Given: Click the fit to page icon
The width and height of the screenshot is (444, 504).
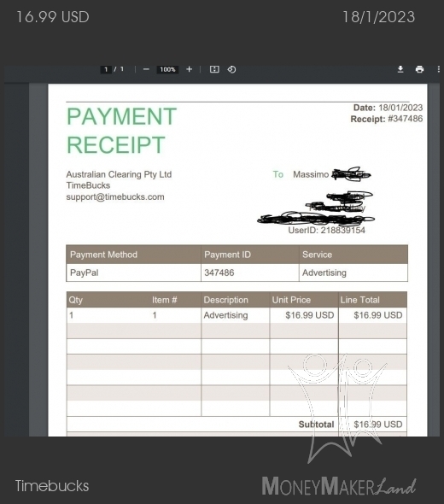Looking at the screenshot, I should pos(214,69).
